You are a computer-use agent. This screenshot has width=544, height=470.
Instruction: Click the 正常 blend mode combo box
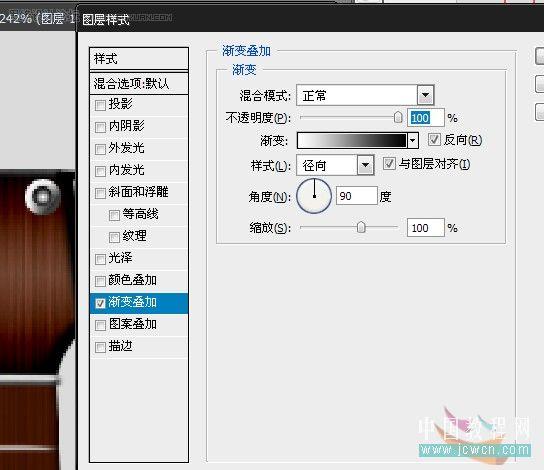point(365,95)
